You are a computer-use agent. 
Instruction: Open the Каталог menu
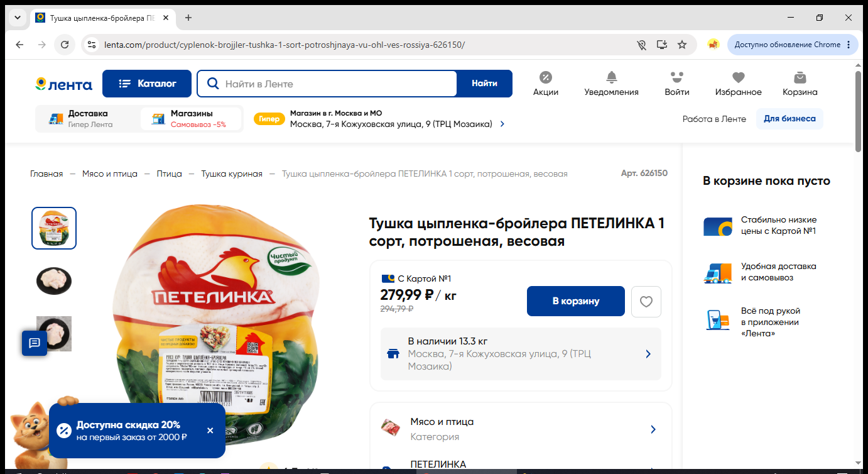pyautogui.click(x=147, y=84)
